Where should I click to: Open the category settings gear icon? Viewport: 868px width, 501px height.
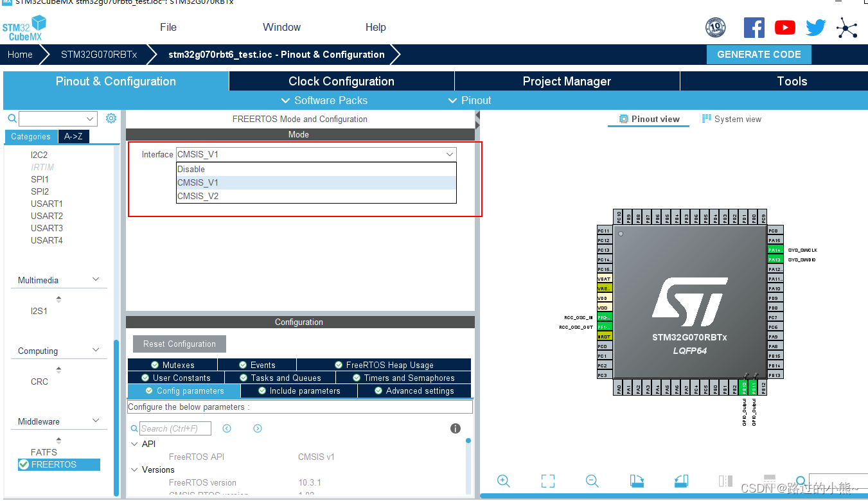pyautogui.click(x=111, y=118)
